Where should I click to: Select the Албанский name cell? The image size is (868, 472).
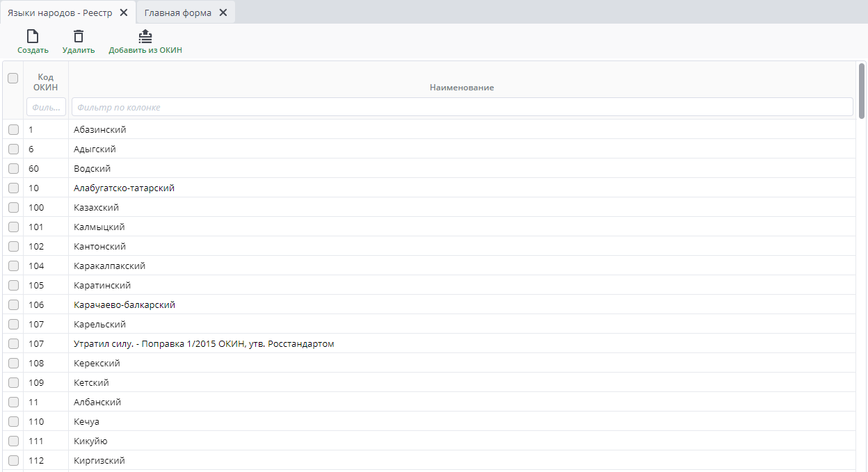462,402
